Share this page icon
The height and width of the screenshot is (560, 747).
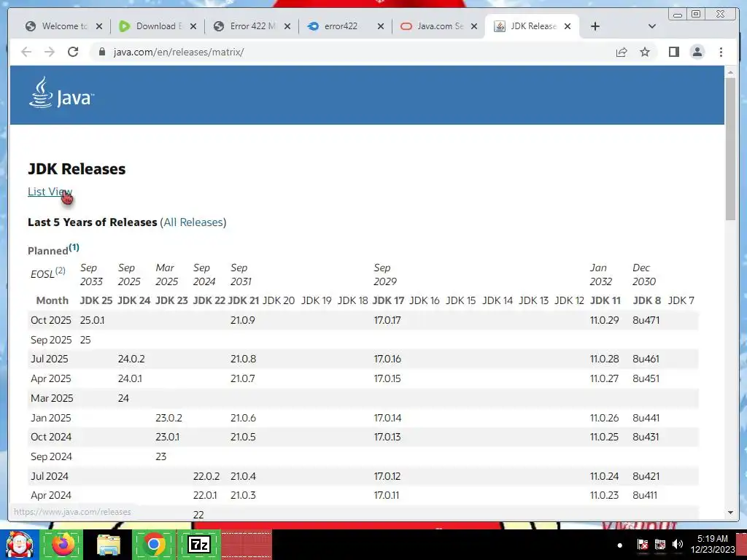(622, 52)
